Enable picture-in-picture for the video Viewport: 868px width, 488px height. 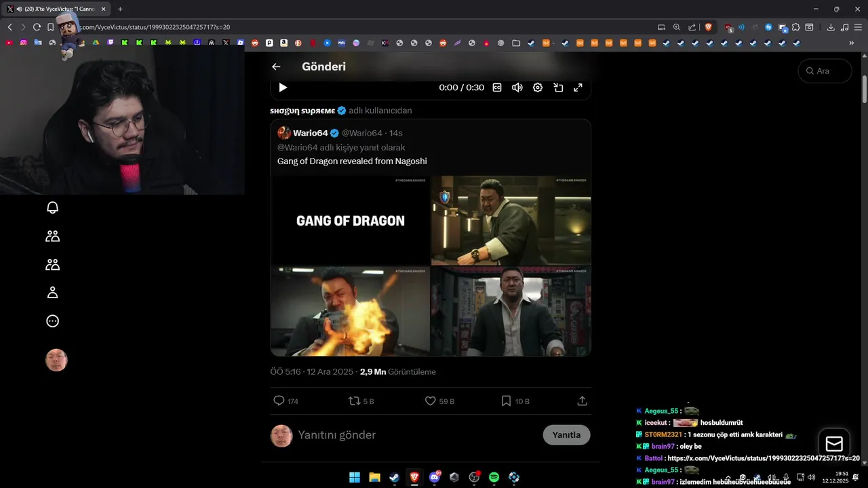(558, 87)
